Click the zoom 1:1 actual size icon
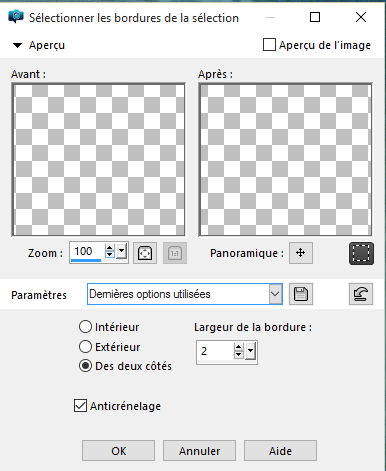 175,253
